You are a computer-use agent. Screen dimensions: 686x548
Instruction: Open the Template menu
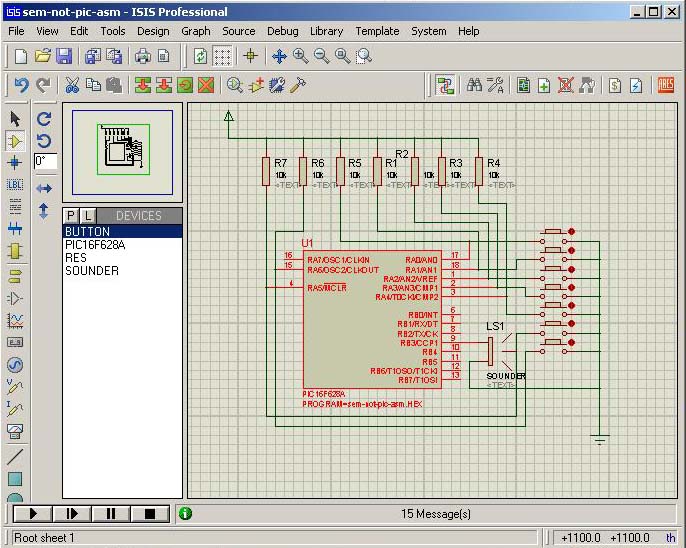click(377, 31)
